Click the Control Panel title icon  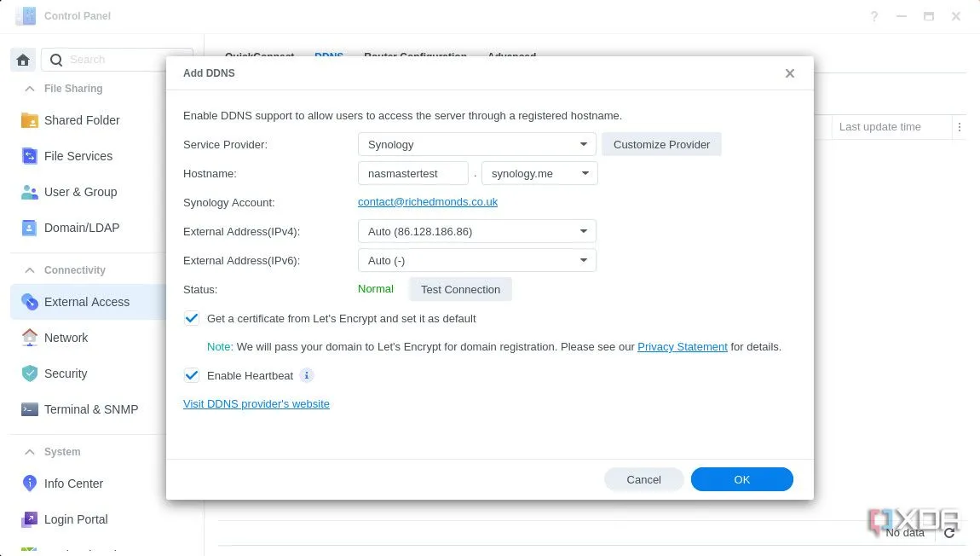click(x=26, y=15)
